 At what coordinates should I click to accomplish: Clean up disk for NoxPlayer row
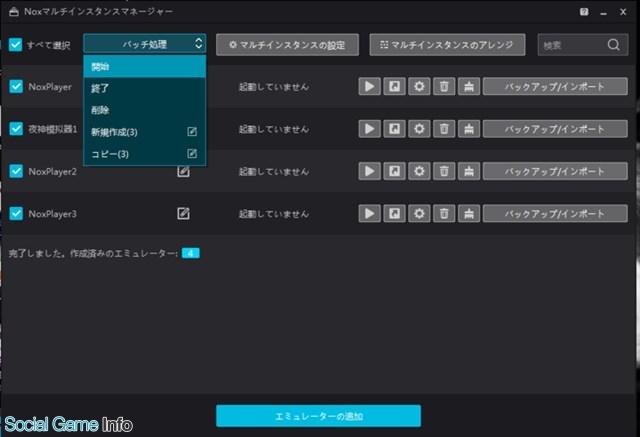[x=469, y=87]
